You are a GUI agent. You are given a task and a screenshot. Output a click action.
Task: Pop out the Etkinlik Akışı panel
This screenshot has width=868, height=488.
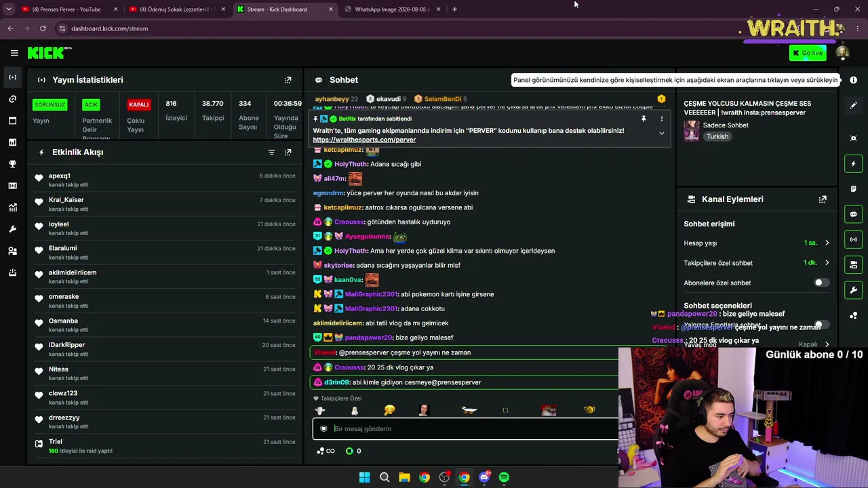click(288, 152)
